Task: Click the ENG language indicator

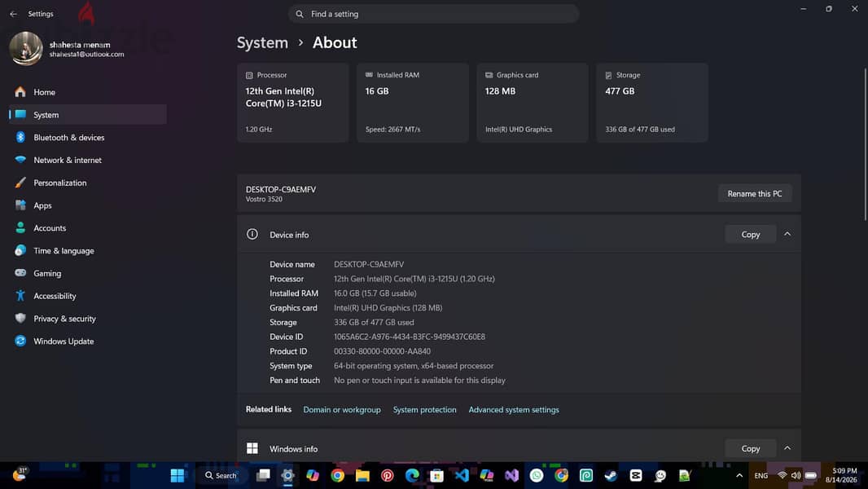Action: pos(761,475)
